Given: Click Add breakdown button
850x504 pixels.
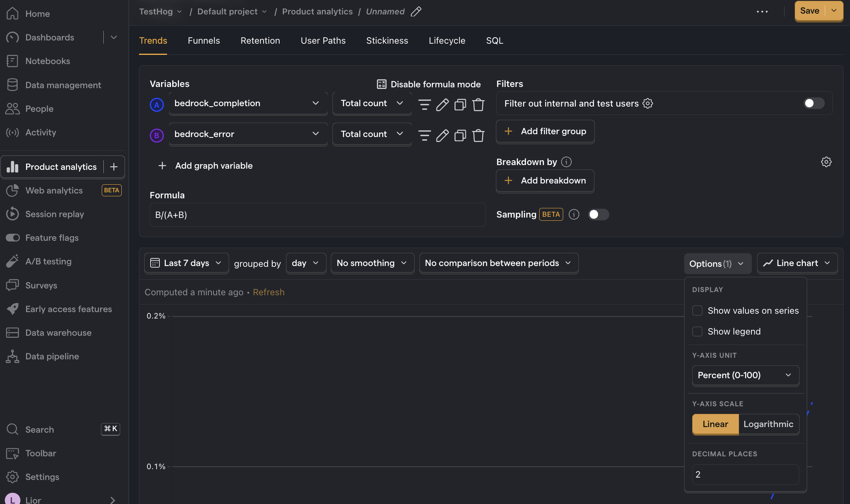Looking at the screenshot, I should [x=545, y=181].
